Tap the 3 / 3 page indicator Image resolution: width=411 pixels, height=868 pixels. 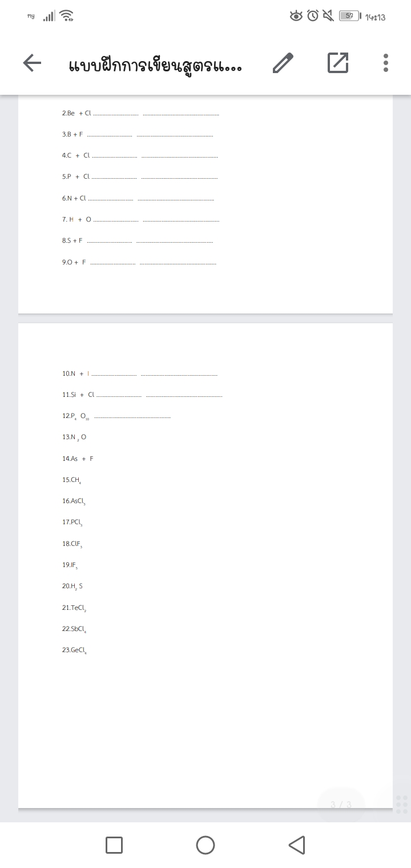(341, 805)
